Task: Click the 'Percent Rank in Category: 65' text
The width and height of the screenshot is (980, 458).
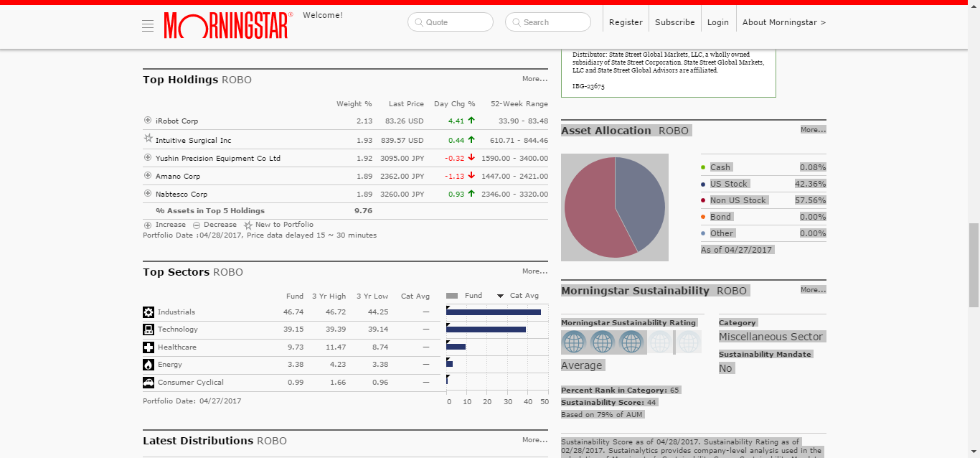Action: point(621,390)
